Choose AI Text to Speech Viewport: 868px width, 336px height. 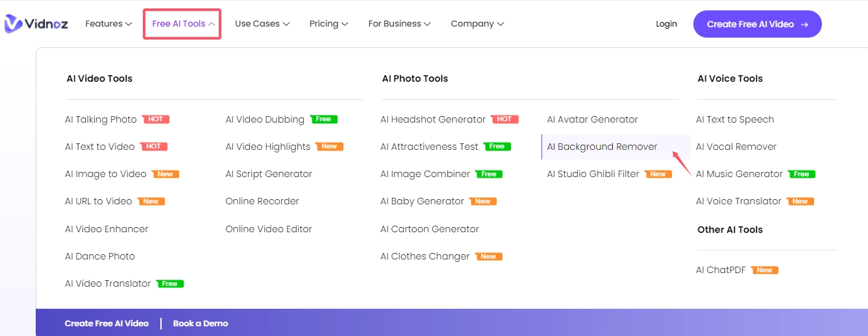(x=735, y=119)
